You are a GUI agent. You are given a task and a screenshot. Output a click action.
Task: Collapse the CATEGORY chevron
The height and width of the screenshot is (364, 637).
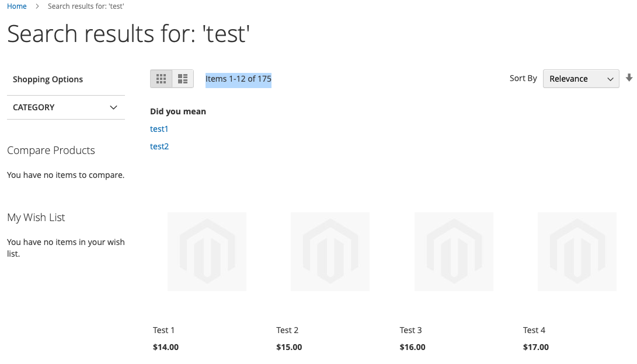tap(113, 107)
